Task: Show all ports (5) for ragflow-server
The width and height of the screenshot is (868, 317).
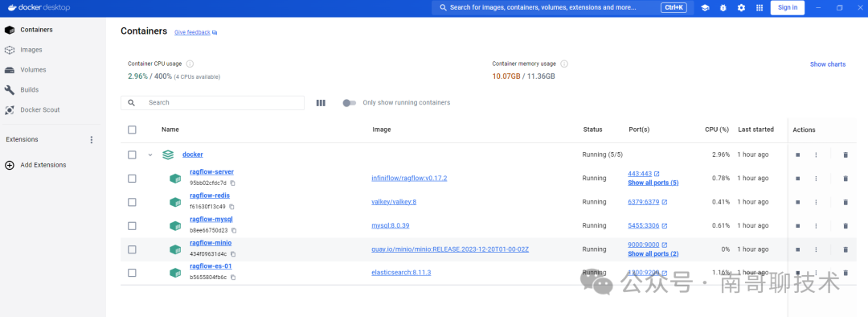Action: [653, 183]
